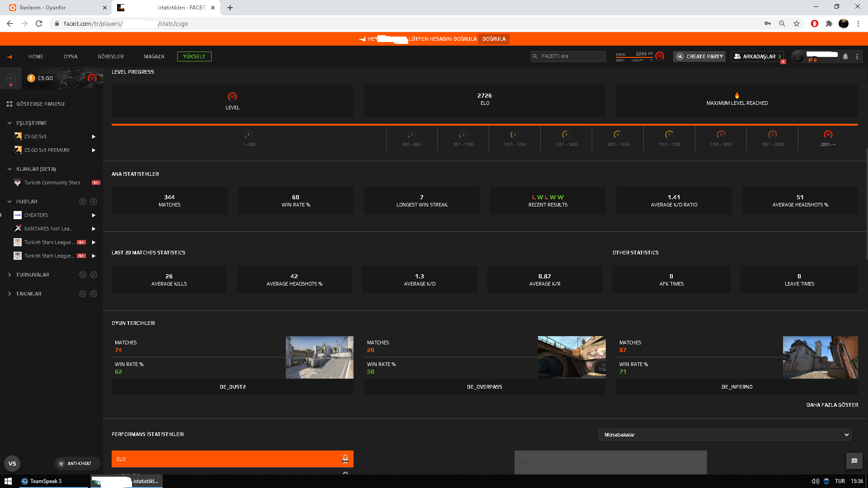Open the de_dust2 map thumbnail

(320, 357)
